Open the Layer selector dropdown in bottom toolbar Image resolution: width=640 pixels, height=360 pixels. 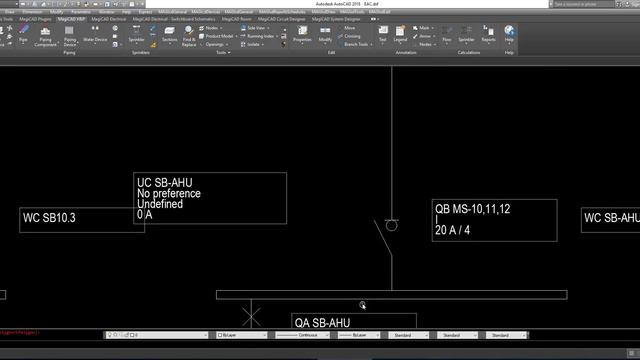(x=156, y=335)
